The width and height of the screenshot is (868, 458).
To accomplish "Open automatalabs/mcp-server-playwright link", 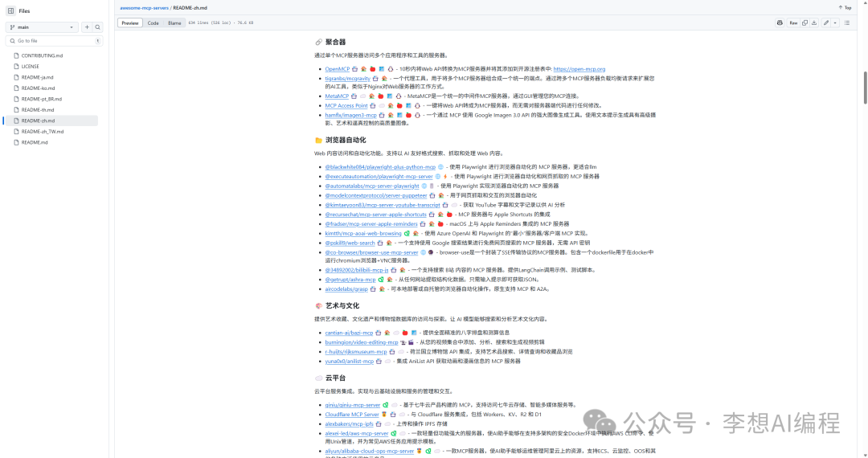I will (372, 186).
